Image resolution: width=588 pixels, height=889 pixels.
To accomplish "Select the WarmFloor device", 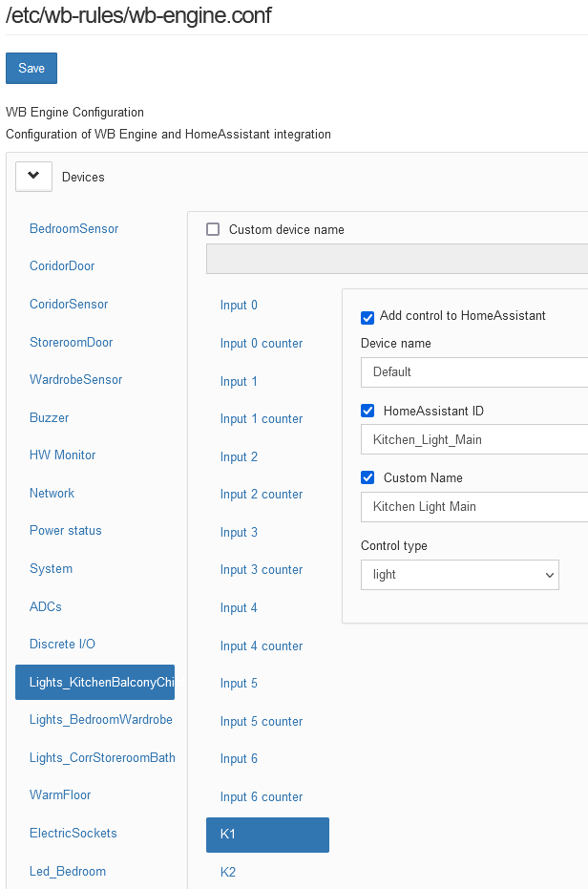I will (x=60, y=794).
